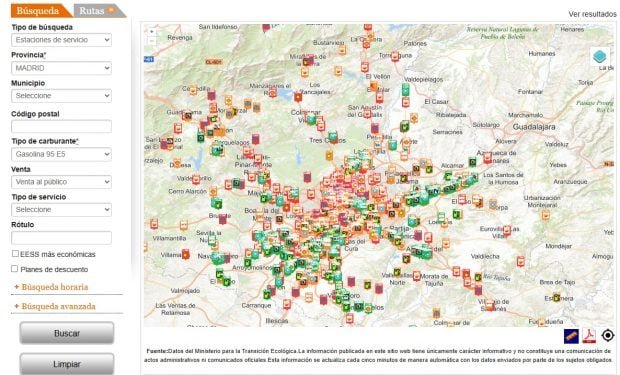Select the station marker at Estremera
The image size is (620, 375).
557,297
